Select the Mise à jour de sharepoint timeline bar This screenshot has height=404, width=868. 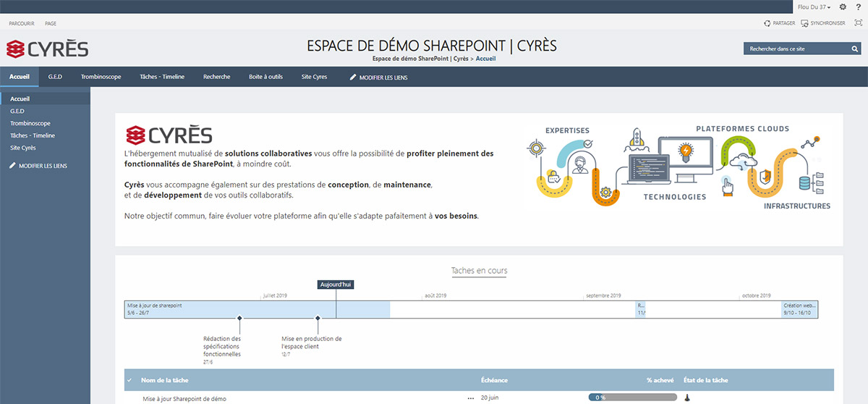(x=257, y=310)
